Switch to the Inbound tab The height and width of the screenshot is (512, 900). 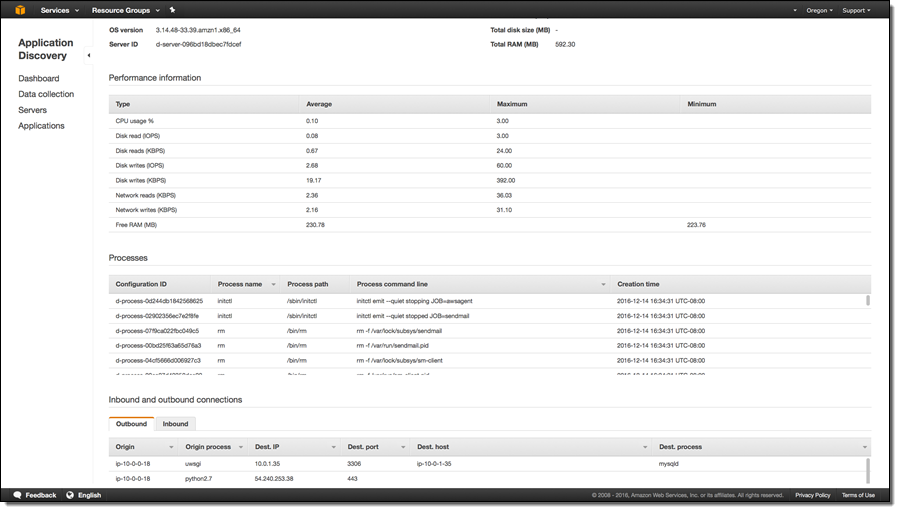point(175,424)
